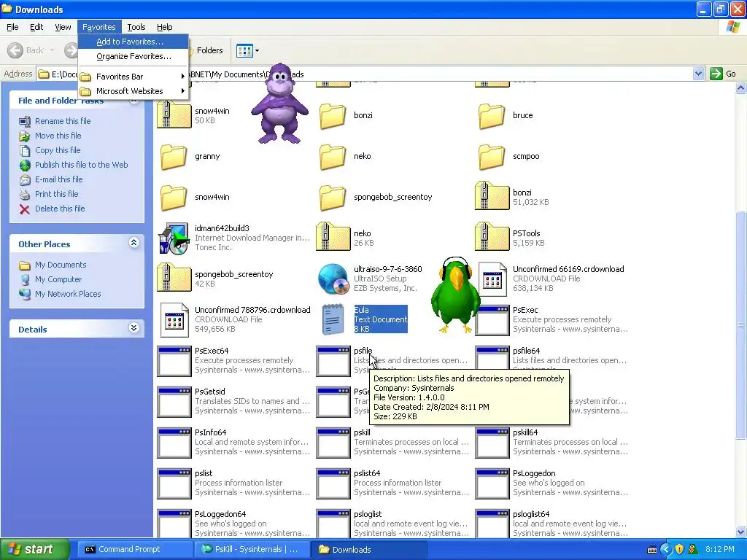747x560 pixels.
Task: Select the pslist executable icon
Action: tap(174, 484)
